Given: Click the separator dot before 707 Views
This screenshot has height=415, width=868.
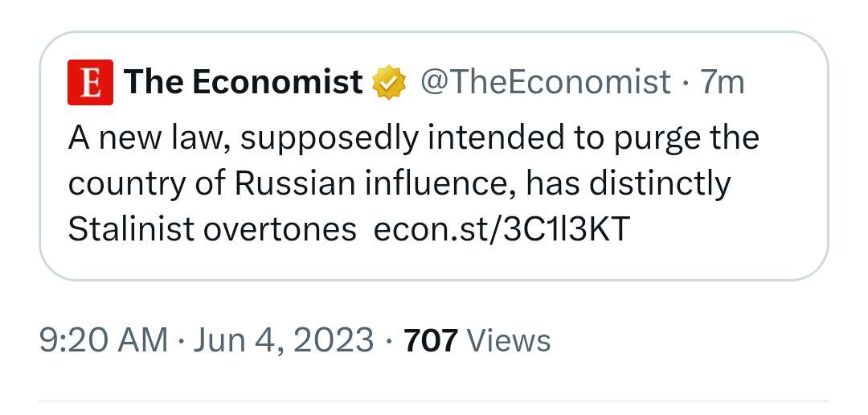Looking at the screenshot, I should click(389, 340).
